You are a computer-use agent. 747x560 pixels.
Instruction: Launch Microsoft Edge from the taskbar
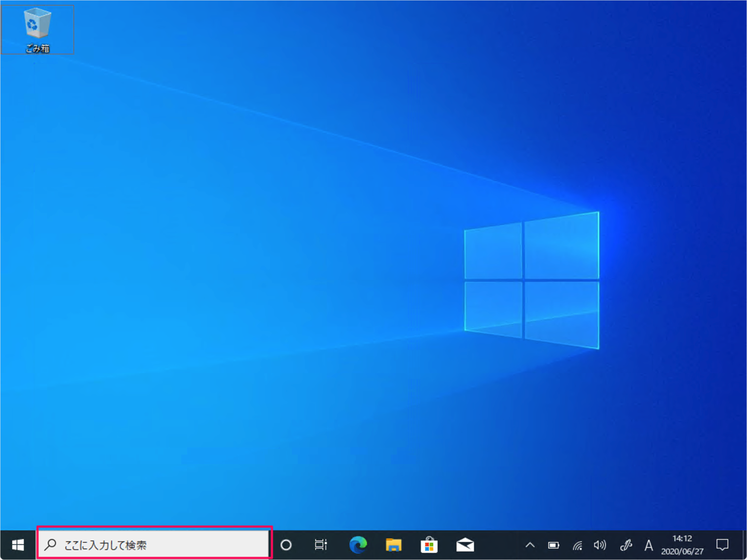pyautogui.click(x=358, y=545)
